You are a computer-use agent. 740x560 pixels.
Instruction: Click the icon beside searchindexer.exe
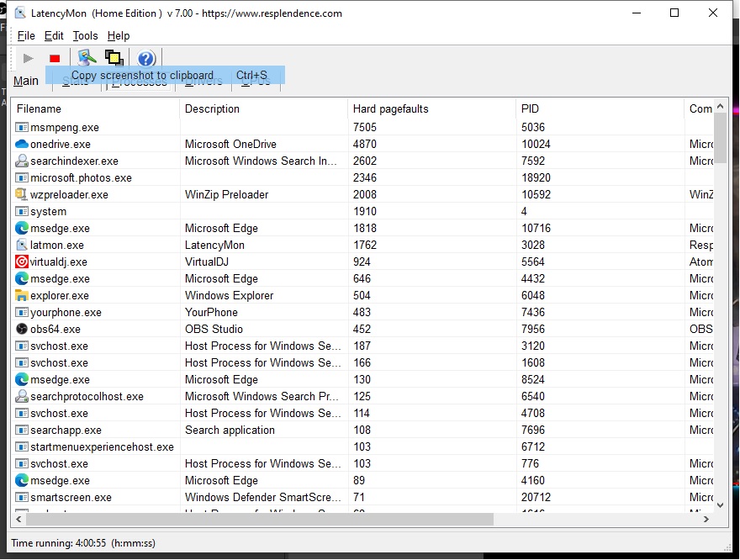coord(22,161)
